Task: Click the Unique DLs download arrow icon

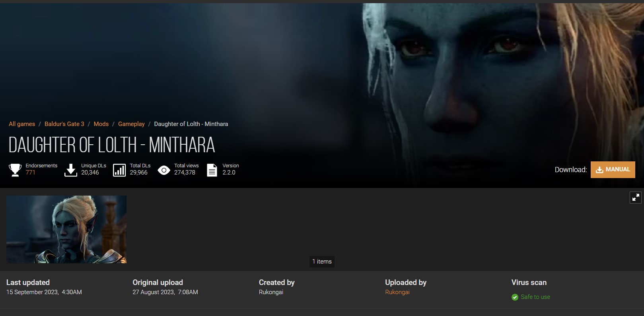Action: point(71,170)
